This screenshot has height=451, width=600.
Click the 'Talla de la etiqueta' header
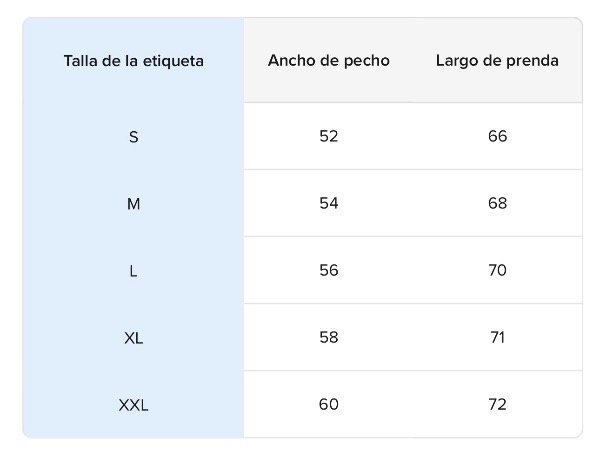point(133,60)
